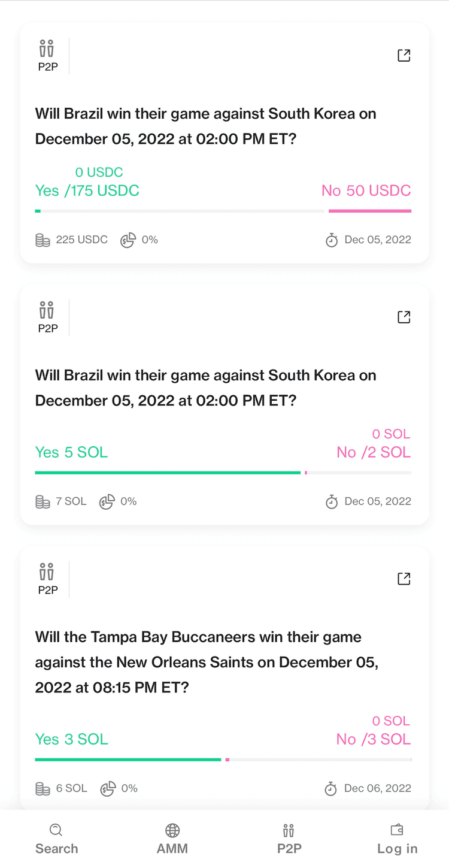
Task: Click the P2P icon on the 225 USDC card
Action: pos(47,56)
